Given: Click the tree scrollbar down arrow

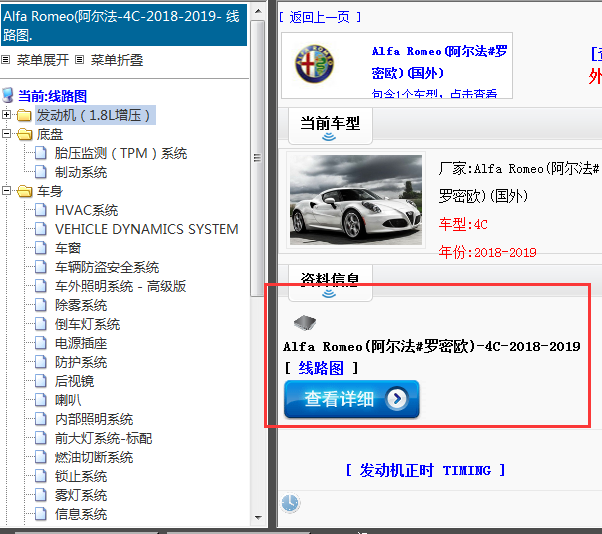Looking at the screenshot, I should (x=258, y=517).
